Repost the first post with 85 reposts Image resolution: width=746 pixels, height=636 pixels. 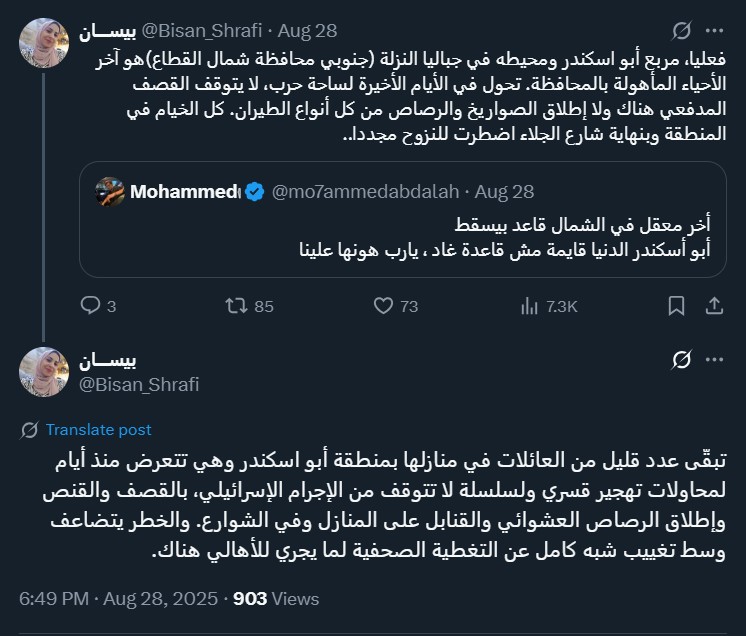click(x=237, y=306)
